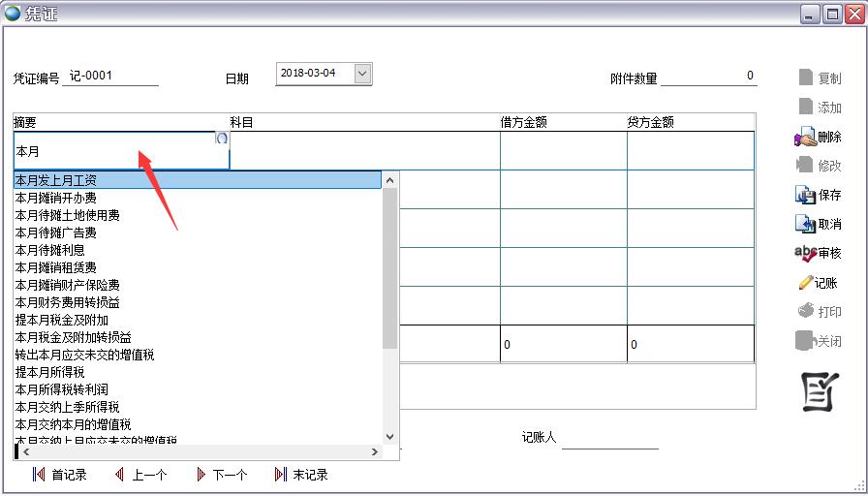
Task: Select 本月摊销开办费 from the list
Action: pos(55,198)
